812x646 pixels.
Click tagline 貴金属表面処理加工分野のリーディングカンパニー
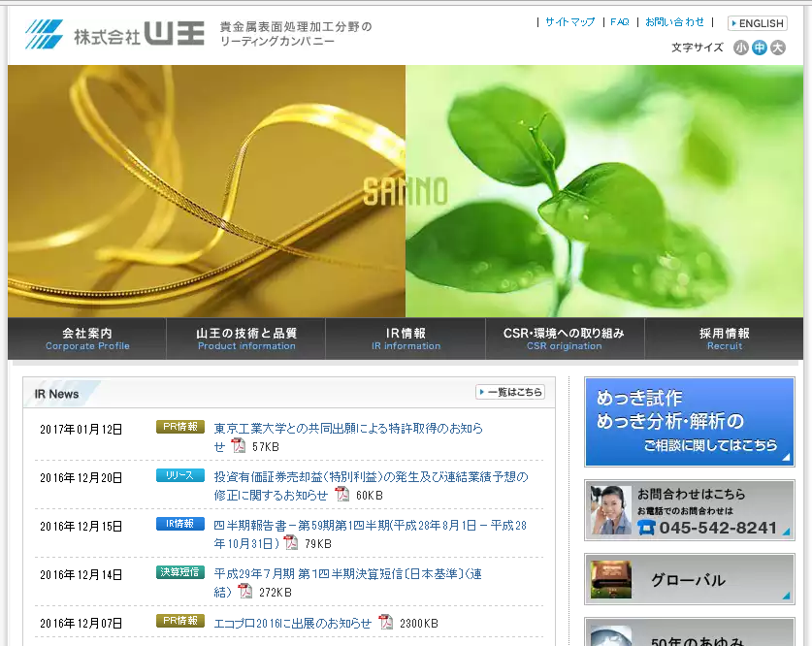[296, 34]
